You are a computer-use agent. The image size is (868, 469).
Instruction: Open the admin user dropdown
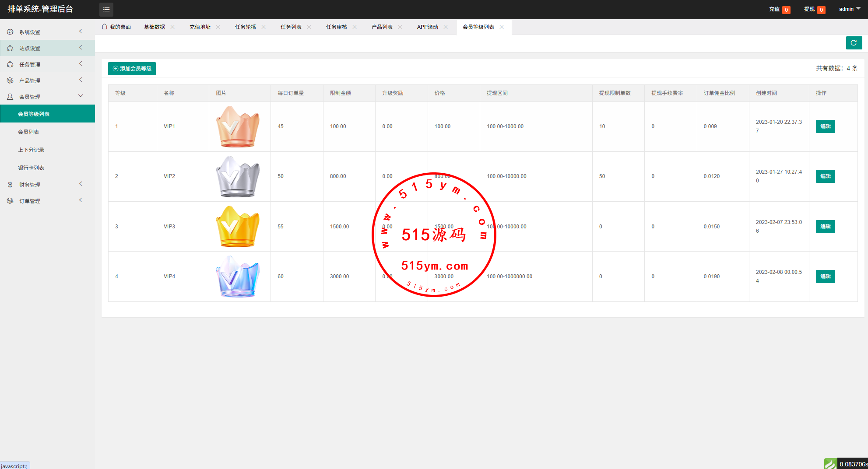849,9
